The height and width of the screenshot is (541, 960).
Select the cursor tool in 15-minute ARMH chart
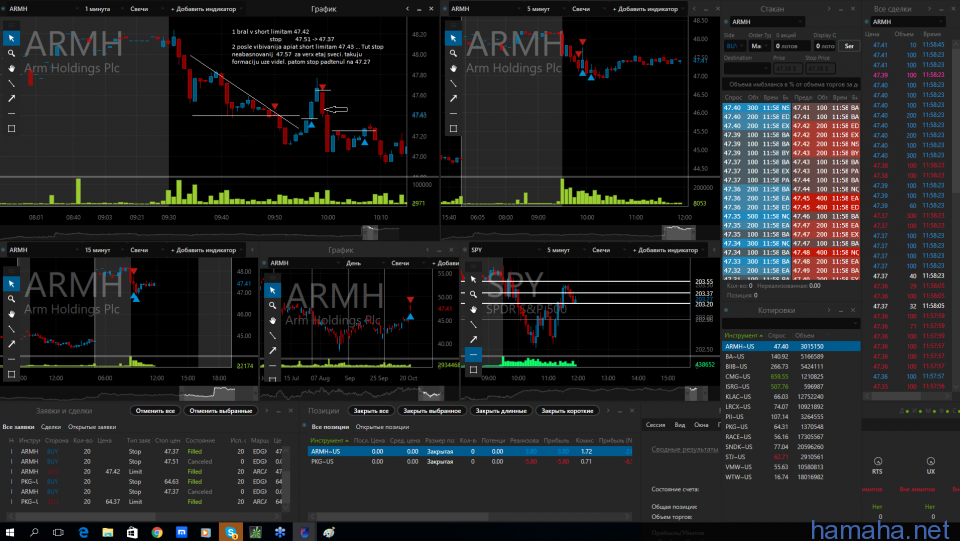[11, 284]
